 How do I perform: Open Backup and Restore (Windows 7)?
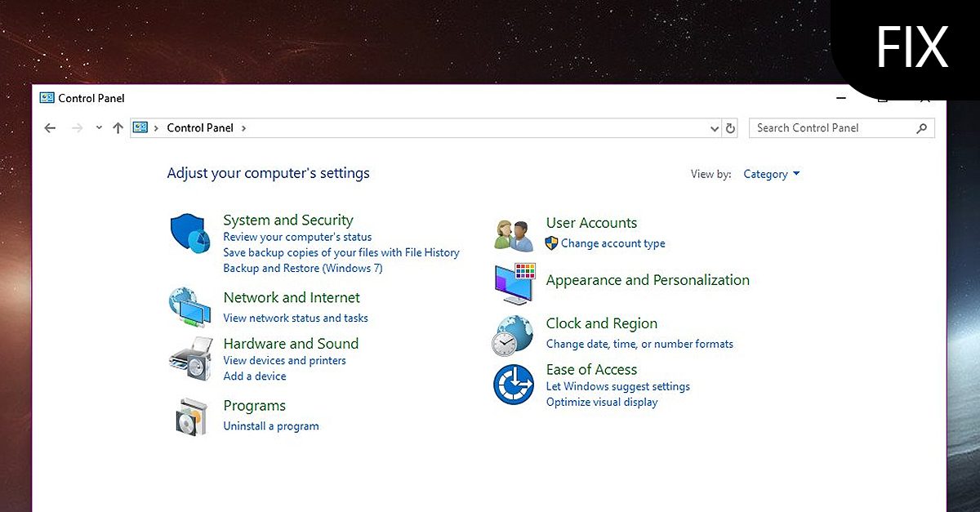[302, 268]
